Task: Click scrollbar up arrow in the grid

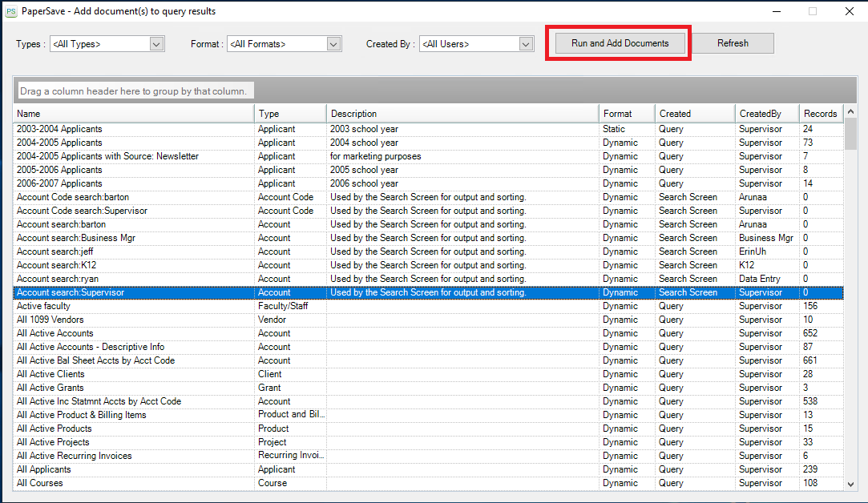Action: coord(851,114)
